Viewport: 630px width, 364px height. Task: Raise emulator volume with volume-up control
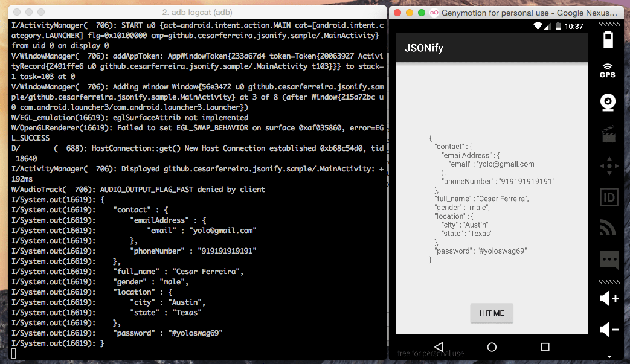click(x=608, y=298)
